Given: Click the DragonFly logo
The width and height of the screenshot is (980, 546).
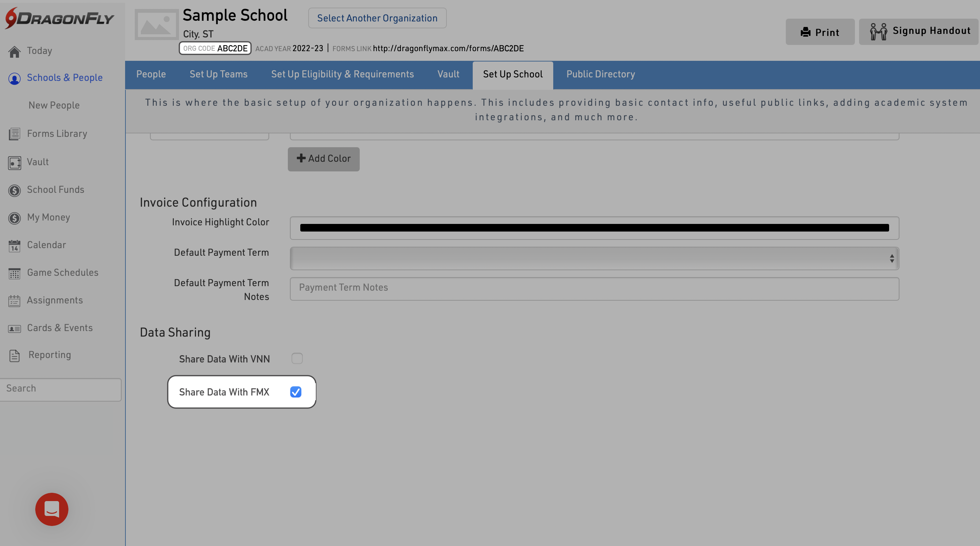Looking at the screenshot, I should [x=59, y=18].
